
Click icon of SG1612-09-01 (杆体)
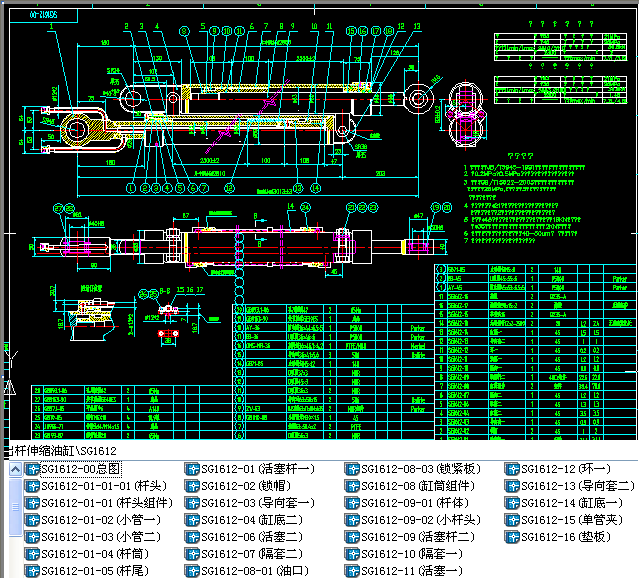click(x=352, y=503)
